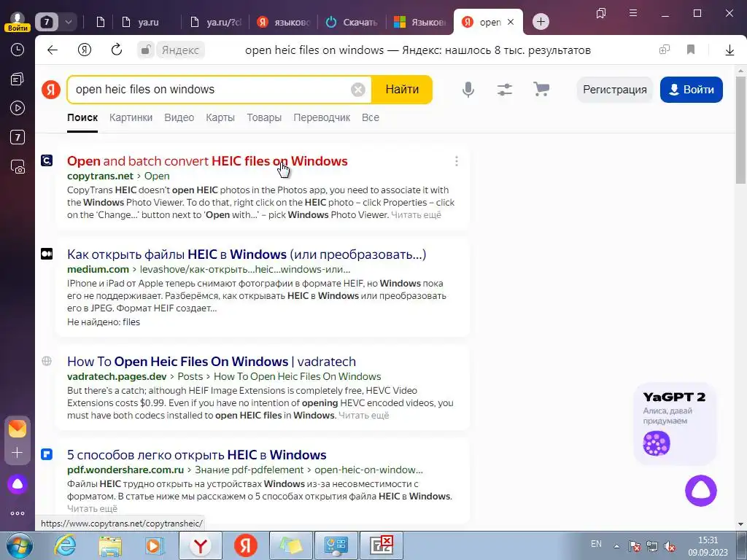
Task: Switch to Карты results
Action: [x=220, y=117]
